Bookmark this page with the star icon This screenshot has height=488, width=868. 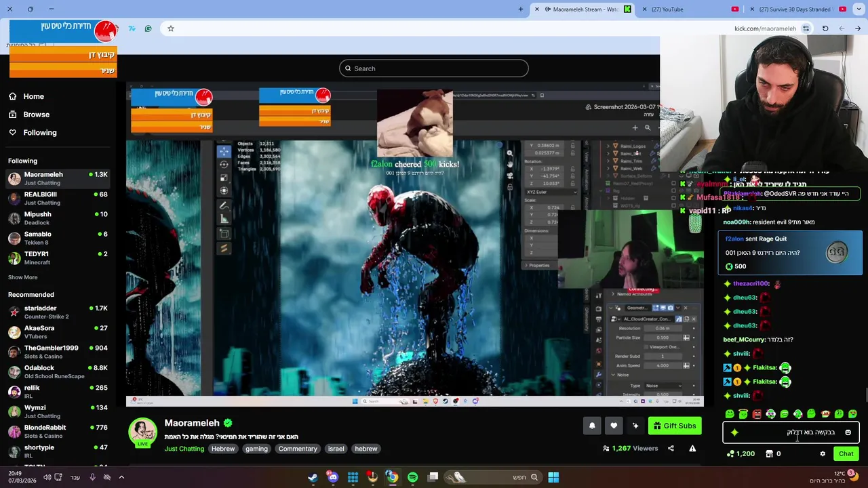[171, 28]
